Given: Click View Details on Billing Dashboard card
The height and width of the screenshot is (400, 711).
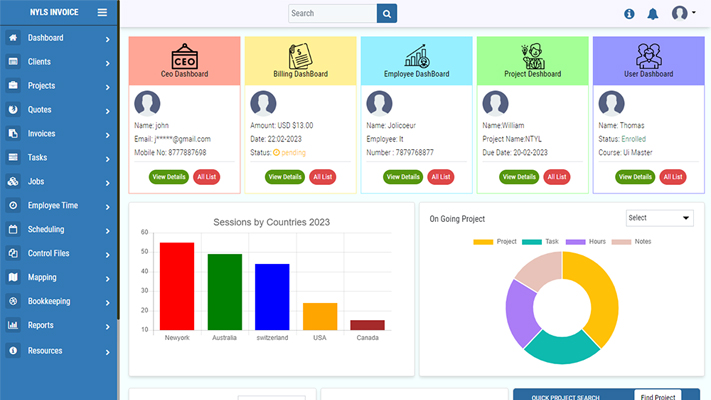Looking at the screenshot, I should tap(285, 177).
